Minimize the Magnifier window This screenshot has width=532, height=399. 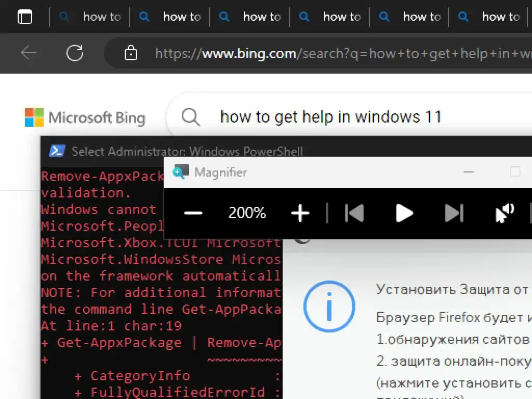[x=469, y=172]
